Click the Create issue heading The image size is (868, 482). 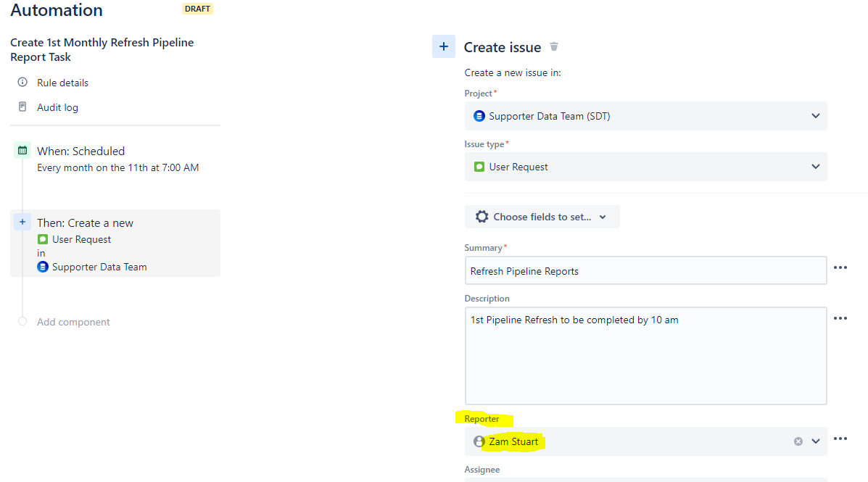tap(502, 47)
